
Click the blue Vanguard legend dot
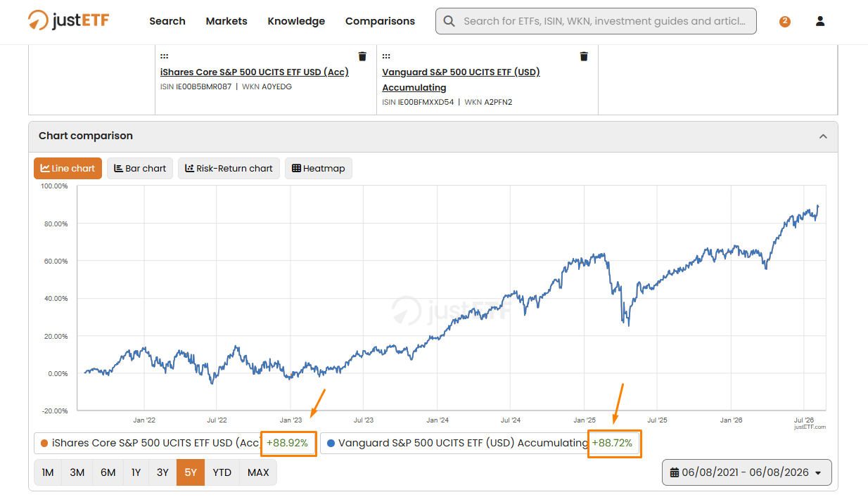click(x=331, y=443)
